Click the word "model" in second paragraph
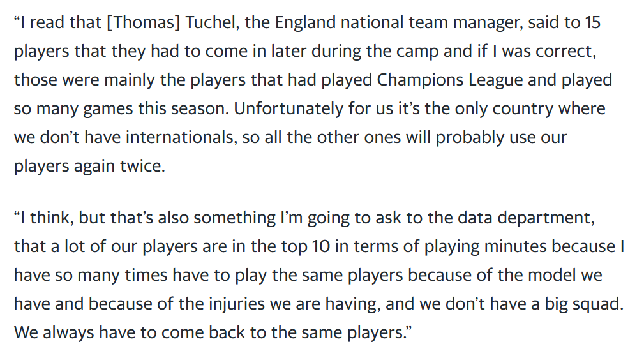644x358 pixels. click(x=551, y=274)
